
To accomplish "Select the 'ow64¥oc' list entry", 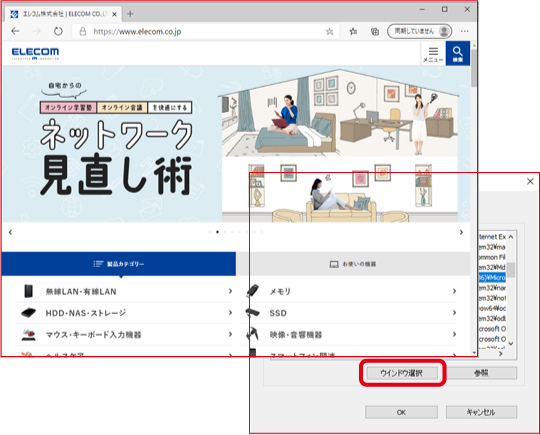I will pyautogui.click(x=492, y=308).
